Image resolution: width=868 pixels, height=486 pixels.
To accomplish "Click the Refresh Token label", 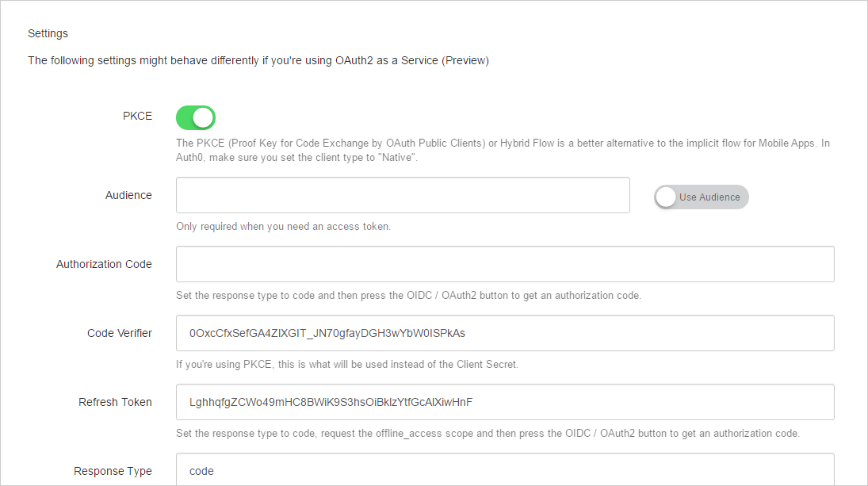I will click(x=115, y=402).
